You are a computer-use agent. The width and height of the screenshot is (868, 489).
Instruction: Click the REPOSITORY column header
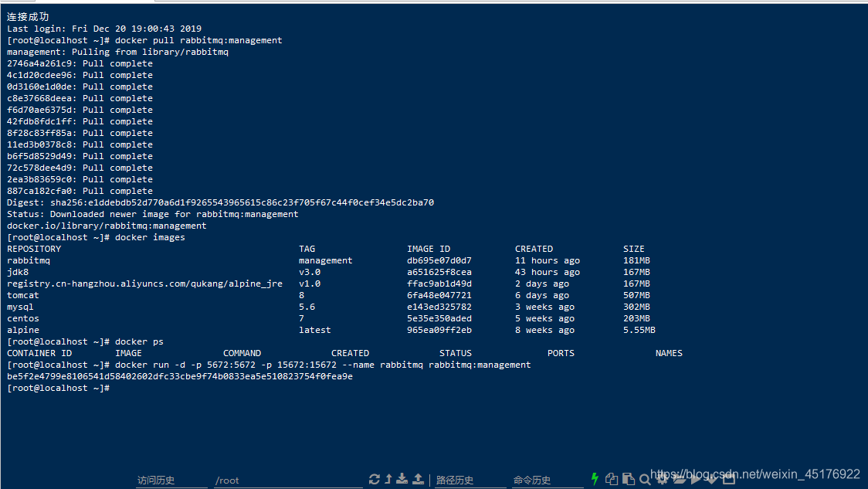coord(34,250)
